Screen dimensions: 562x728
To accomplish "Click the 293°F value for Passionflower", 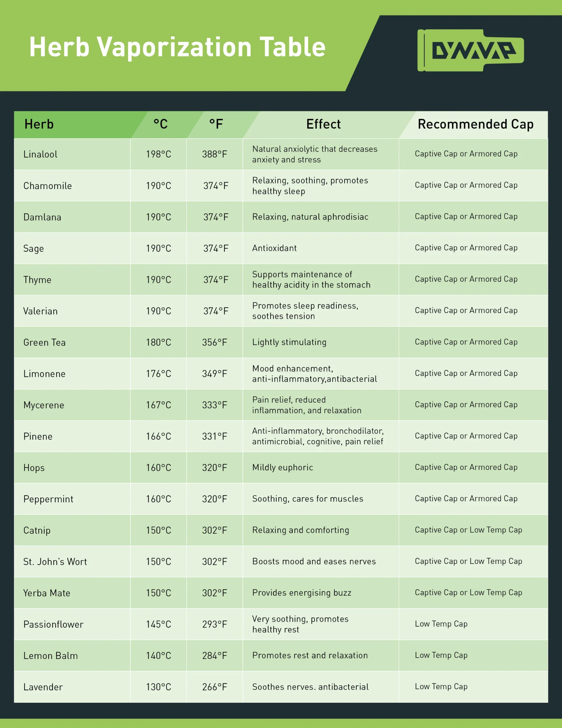I will (x=215, y=624).
